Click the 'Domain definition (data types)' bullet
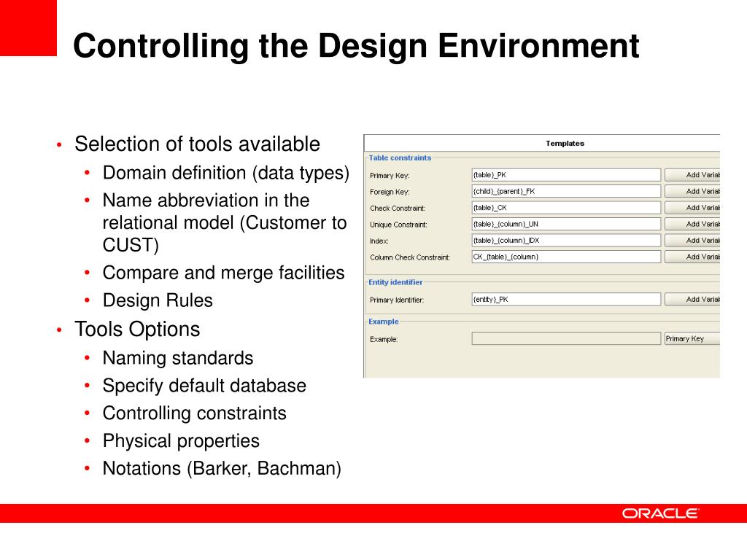 click(226, 173)
